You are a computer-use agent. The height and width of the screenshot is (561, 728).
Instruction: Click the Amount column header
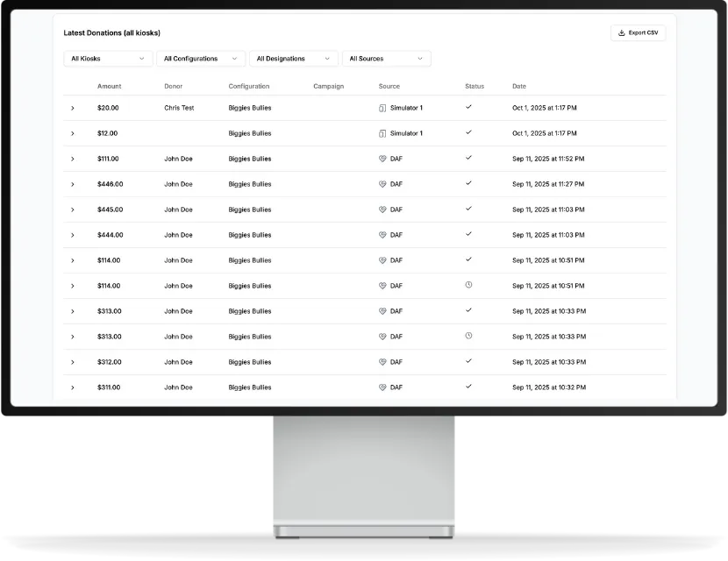click(x=110, y=86)
